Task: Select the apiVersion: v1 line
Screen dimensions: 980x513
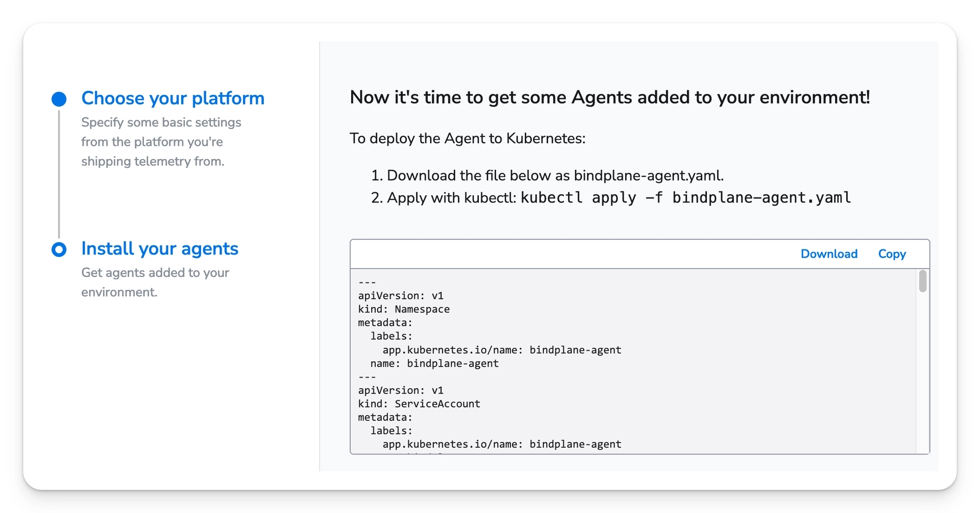Action: (x=401, y=295)
